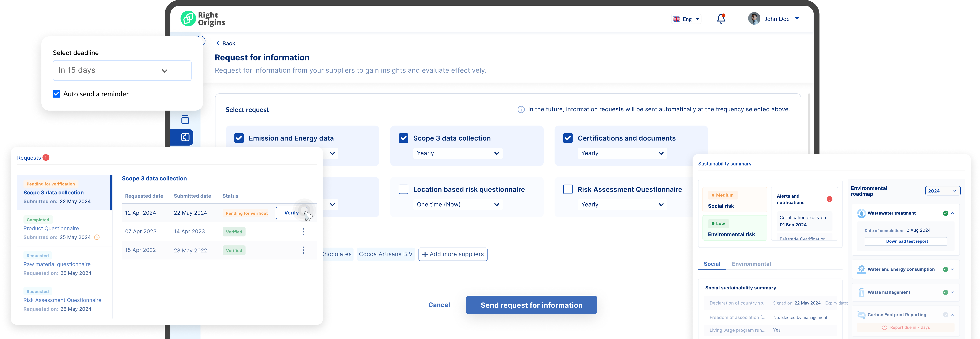Uncheck Scope 3 data collection checkbox
Screen dimensions: 980x339
point(403,138)
